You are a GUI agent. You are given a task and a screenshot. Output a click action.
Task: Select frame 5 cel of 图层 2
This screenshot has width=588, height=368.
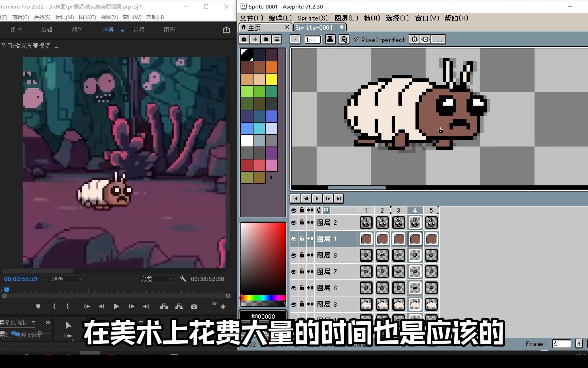click(x=431, y=223)
